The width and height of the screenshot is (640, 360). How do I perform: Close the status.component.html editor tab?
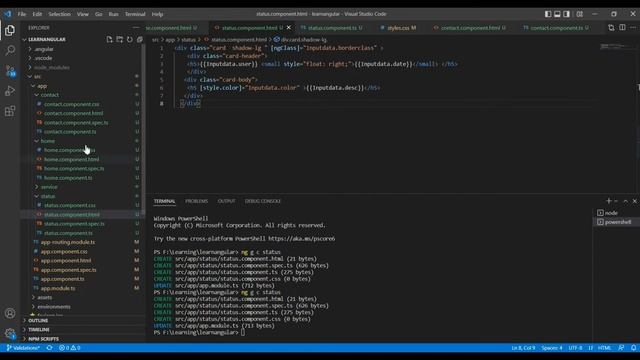tap(289, 27)
